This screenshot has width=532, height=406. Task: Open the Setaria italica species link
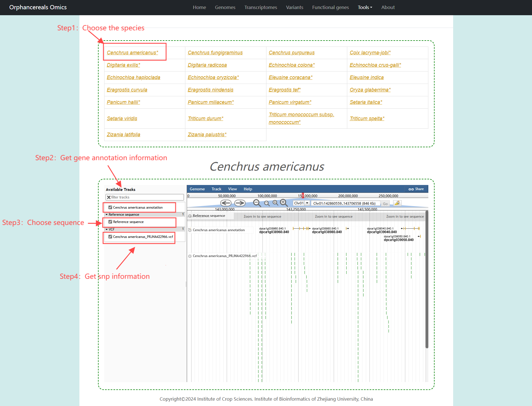(366, 102)
